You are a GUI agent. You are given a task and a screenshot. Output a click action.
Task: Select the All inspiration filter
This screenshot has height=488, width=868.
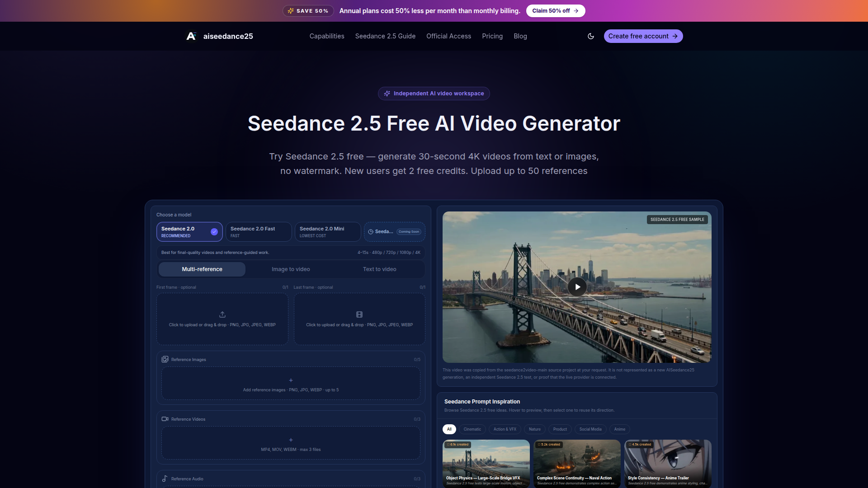449,429
